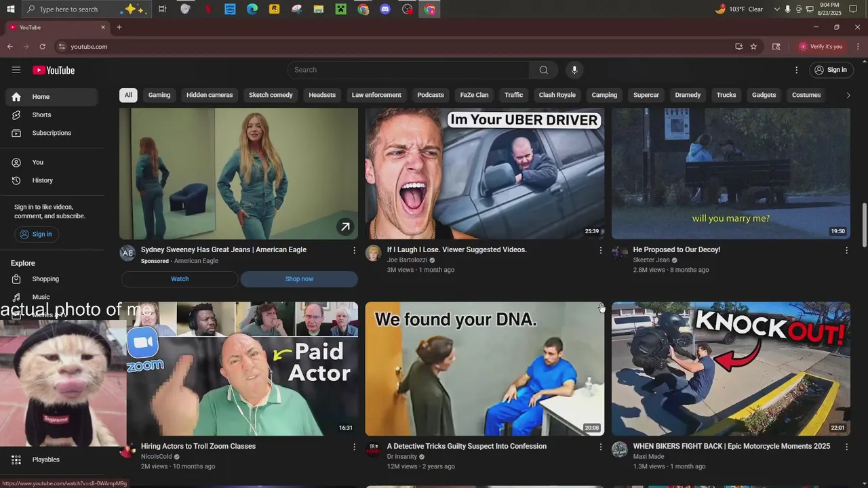Image resolution: width=868 pixels, height=488 pixels.
Task: Bookmark this page with the star icon
Action: [x=753, y=47]
